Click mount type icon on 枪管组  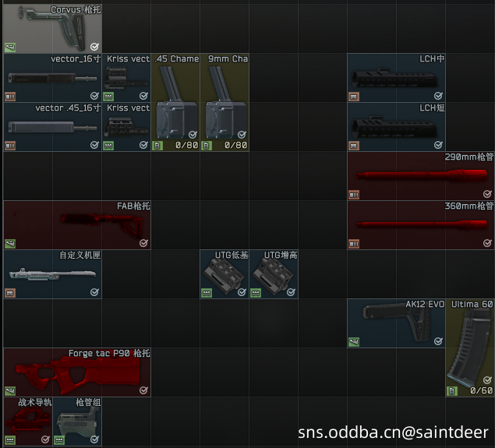pos(59,440)
